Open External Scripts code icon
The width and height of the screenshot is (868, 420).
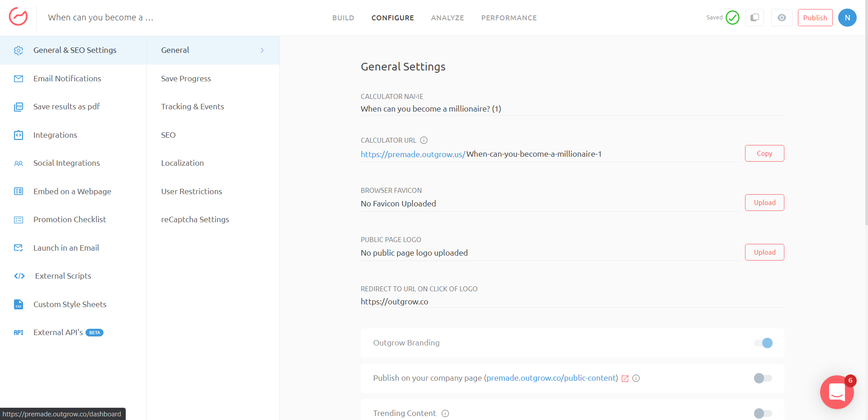point(19,276)
